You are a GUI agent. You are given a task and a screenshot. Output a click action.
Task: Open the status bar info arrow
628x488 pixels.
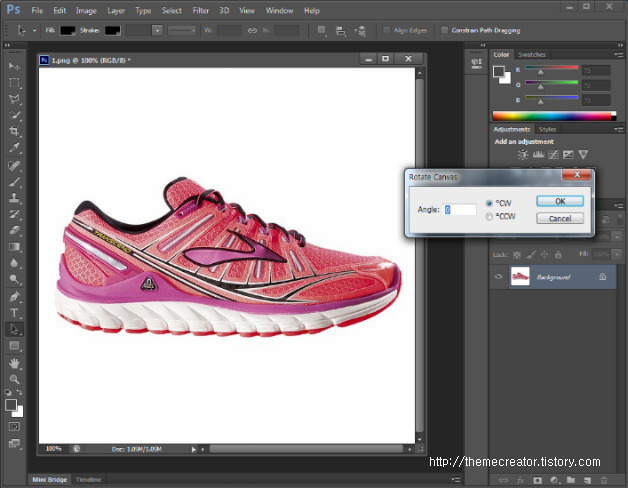click(194, 450)
